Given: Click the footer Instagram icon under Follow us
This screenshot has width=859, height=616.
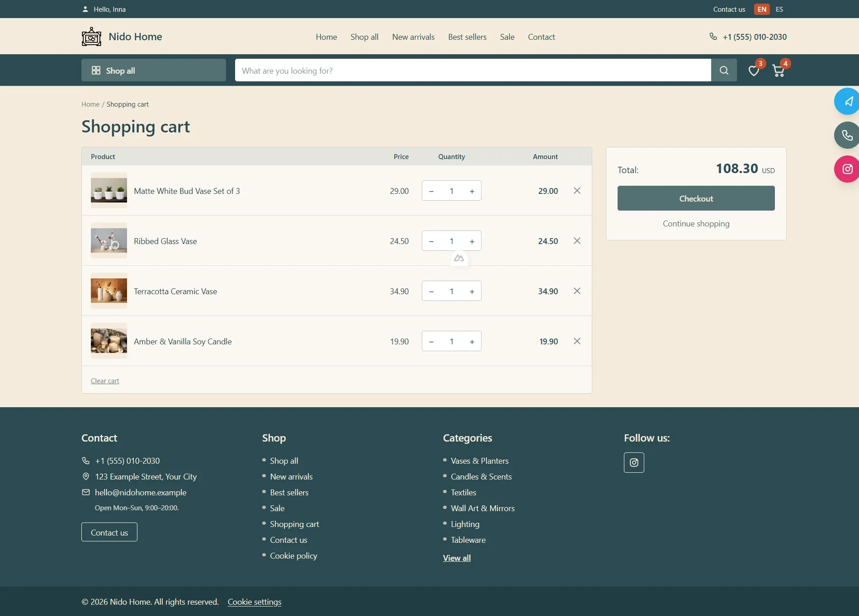Looking at the screenshot, I should (634, 462).
